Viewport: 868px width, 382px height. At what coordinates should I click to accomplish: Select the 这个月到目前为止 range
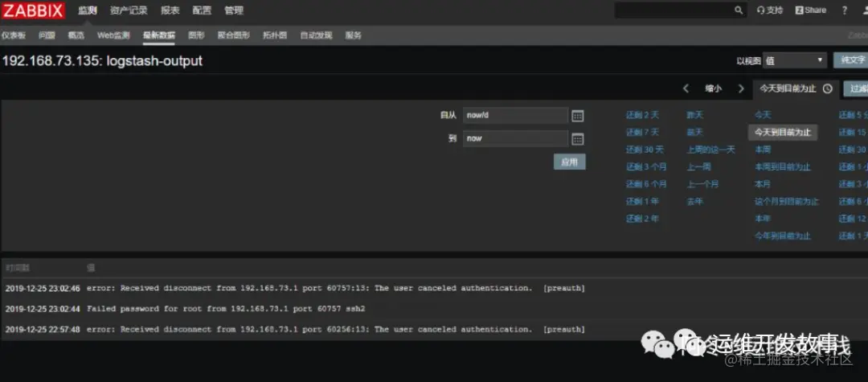787,202
